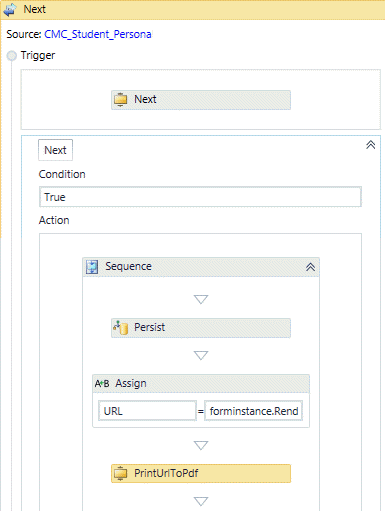Click the Persist database icon

tap(121, 327)
